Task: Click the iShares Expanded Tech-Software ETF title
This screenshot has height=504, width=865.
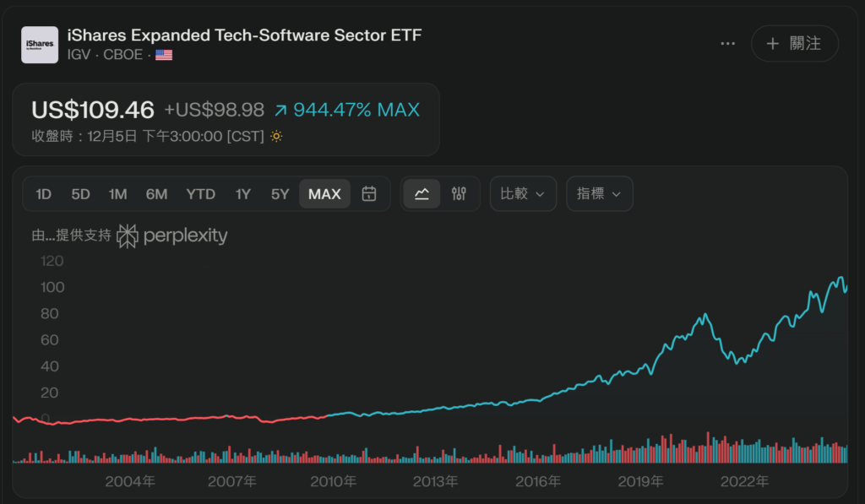Action: point(244,35)
